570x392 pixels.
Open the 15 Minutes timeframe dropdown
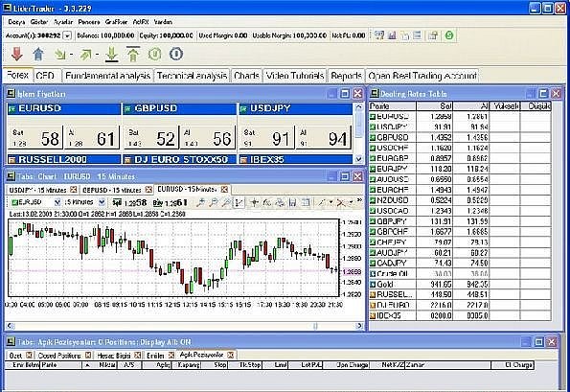[103, 202]
